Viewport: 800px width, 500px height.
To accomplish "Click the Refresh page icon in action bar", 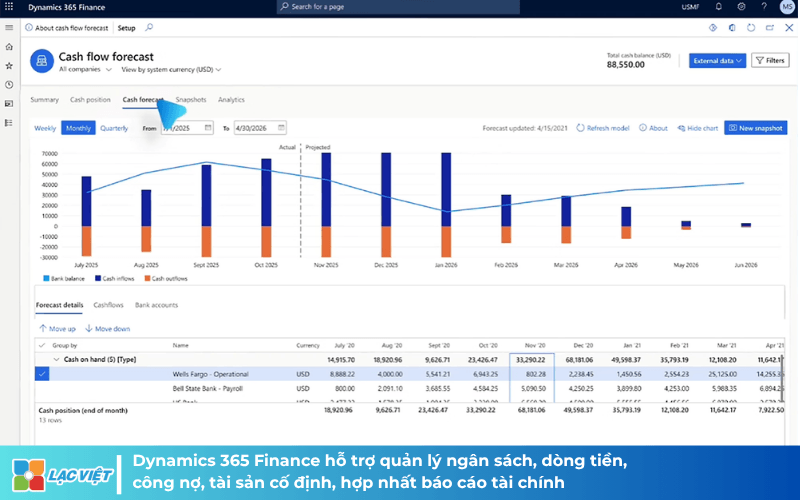I will tap(751, 28).
